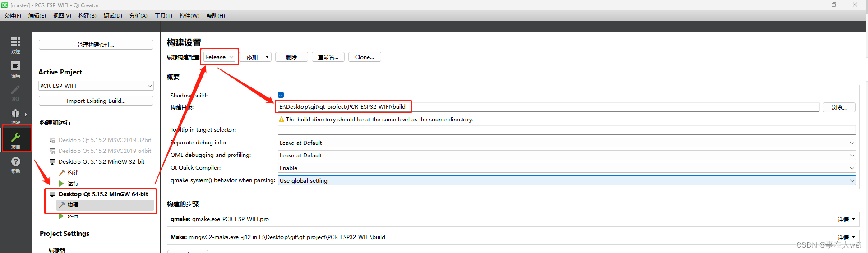Minimize the Qt Creator window

(814, 5)
